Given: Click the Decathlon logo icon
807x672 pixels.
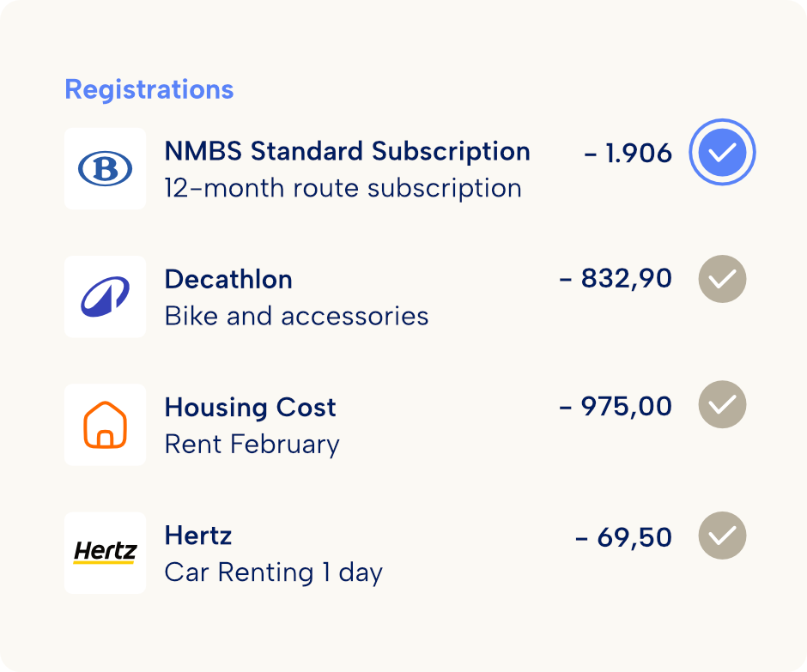Looking at the screenshot, I should point(105,297).
